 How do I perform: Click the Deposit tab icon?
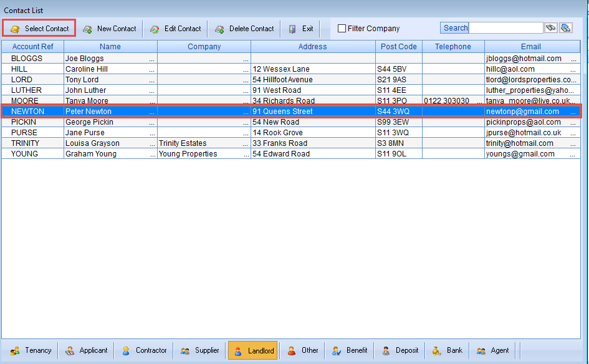point(386,351)
